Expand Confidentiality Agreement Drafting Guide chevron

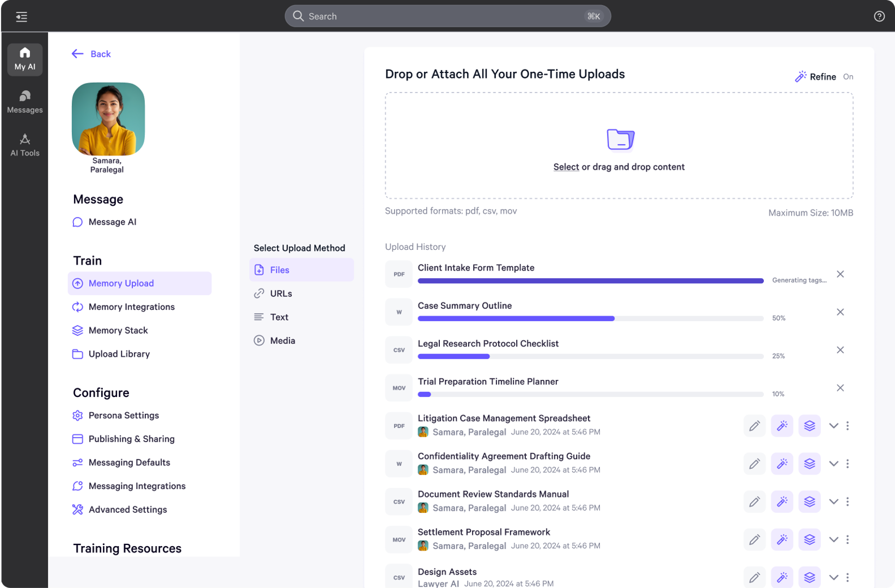[x=833, y=464]
